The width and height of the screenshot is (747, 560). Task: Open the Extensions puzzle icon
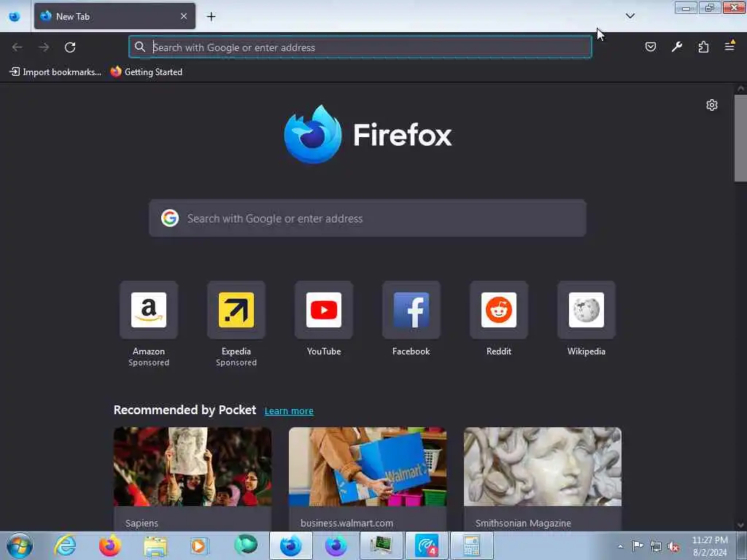(x=703, y=47)
